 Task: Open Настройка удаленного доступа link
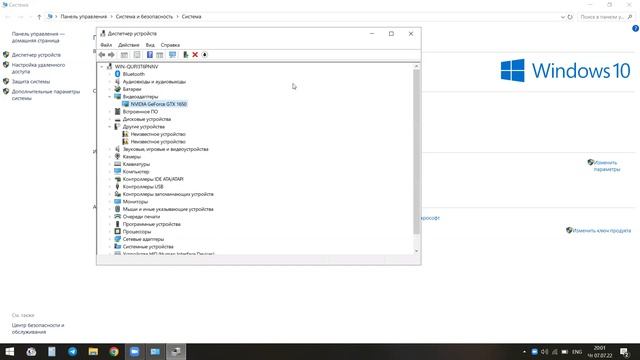[x=38, y=68]
